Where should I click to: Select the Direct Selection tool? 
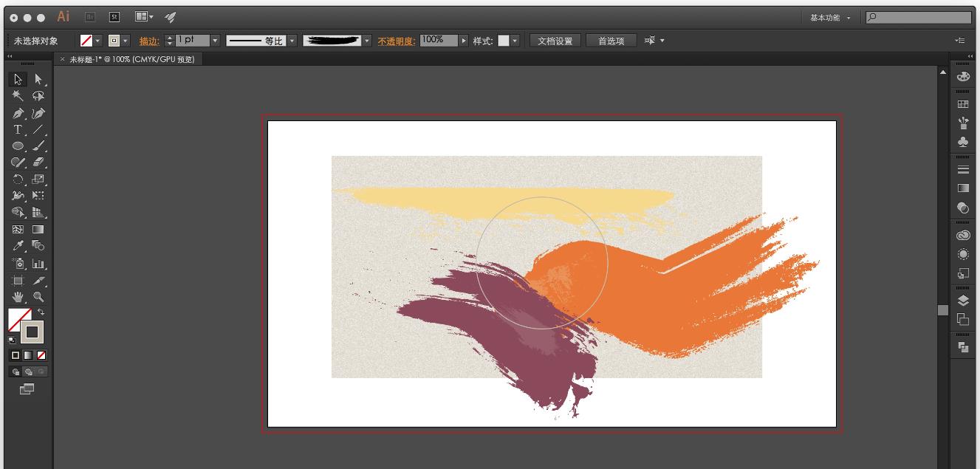pos(38,79)
